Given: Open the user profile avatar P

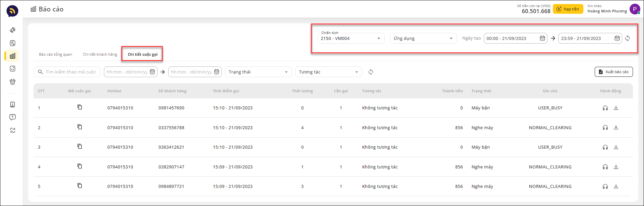Looking at the screenshot, I should tap(635, 9).
